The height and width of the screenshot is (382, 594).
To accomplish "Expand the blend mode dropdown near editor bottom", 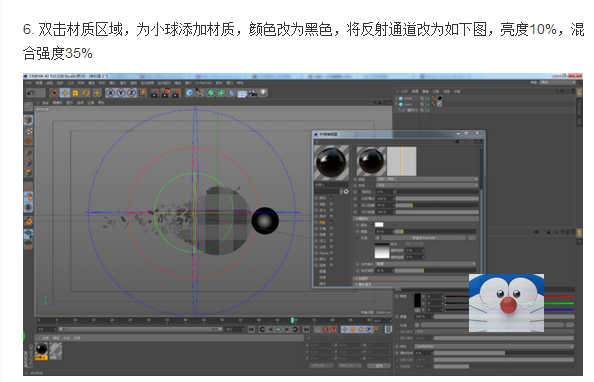I will coord(426,264).
